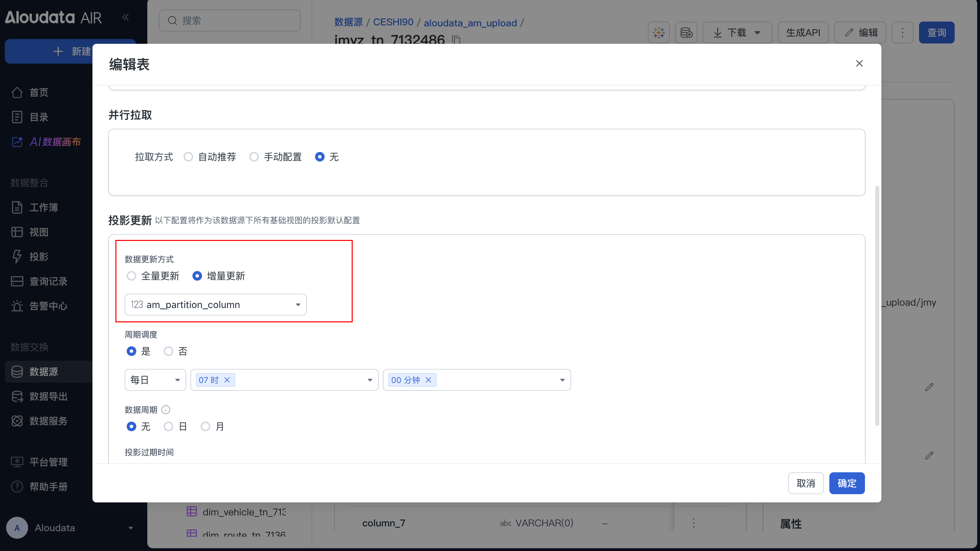Open 查询记录 menu item label
The width and height of the screenshot is (980, 551).
(49, 281)
